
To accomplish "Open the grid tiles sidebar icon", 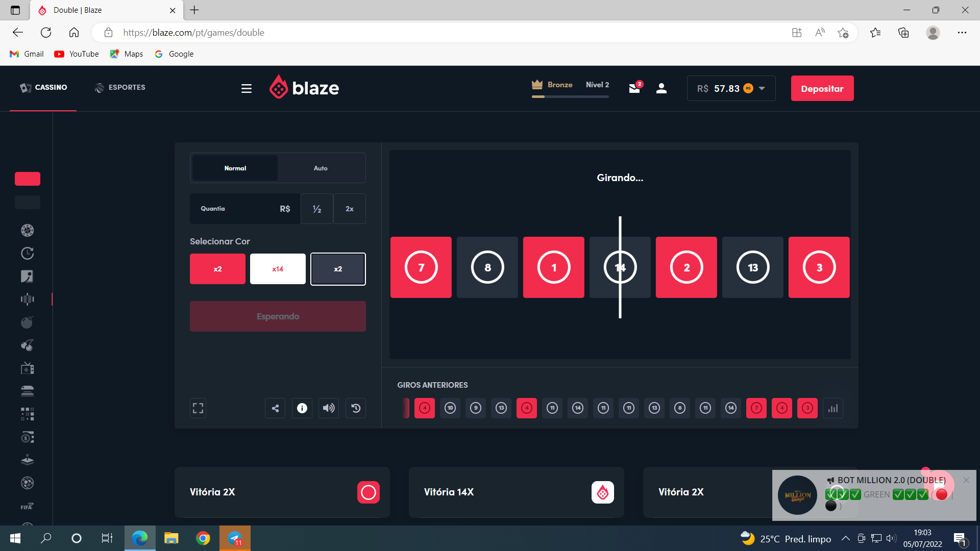I will (28, 414).
